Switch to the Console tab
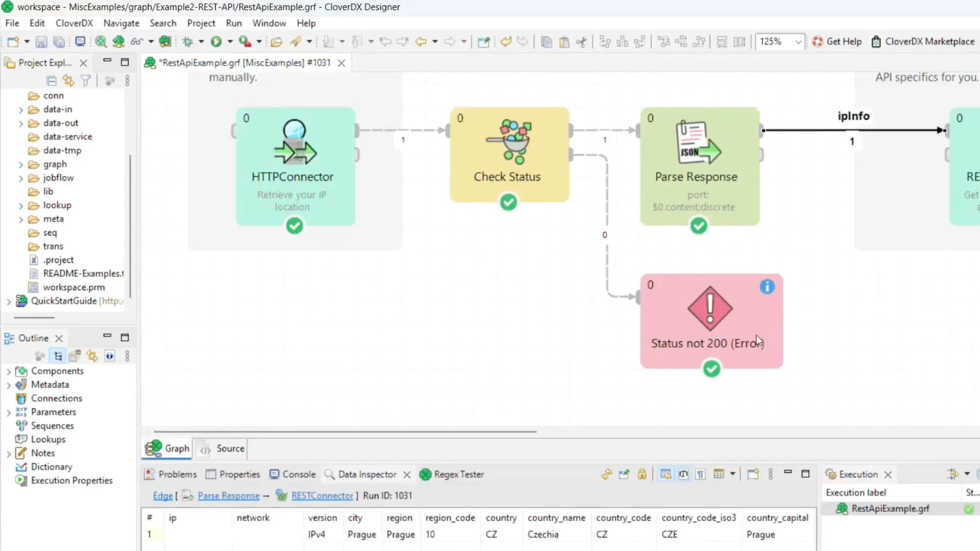This screenshot has height=551, width=980. point(293,474)
